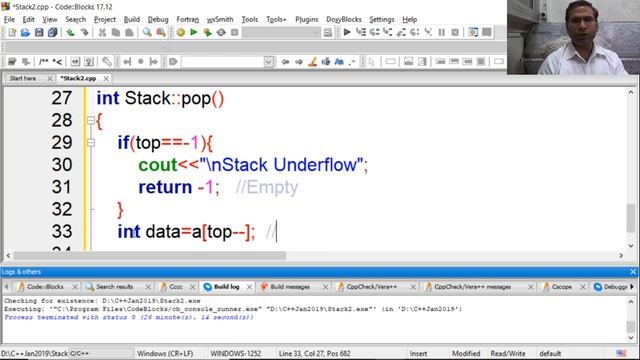This screenshot has width=640, height=360.
Task: Open the Build menu
Action: pos(131,19)
